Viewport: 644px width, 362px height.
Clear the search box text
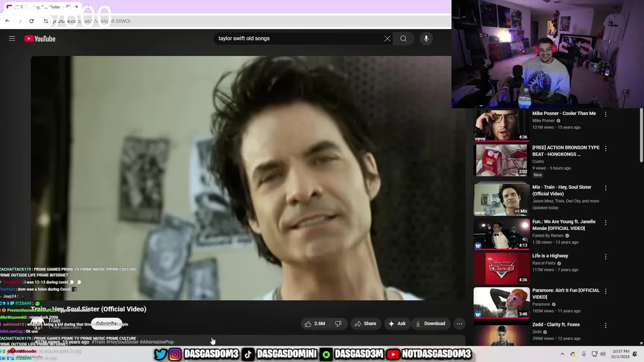coord(387,39)
